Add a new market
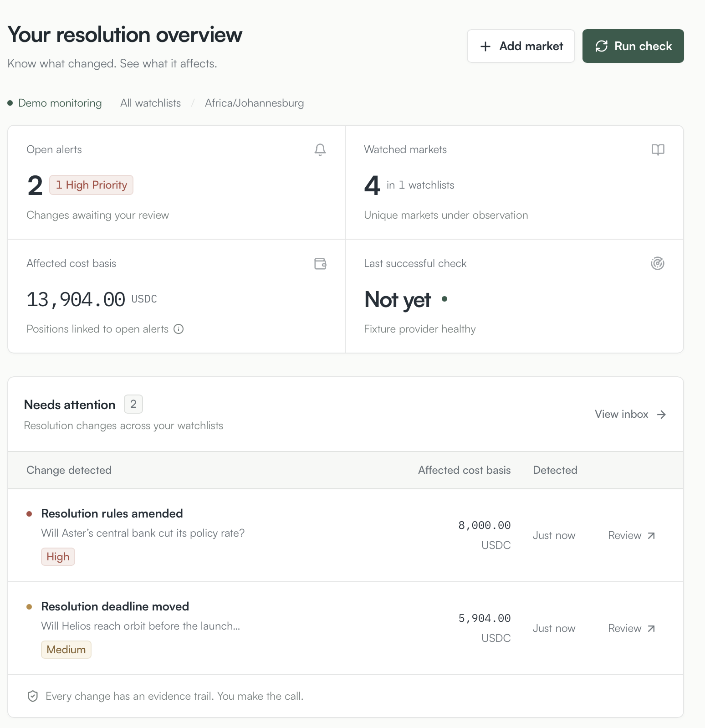The width and height of the screenshot is (705, 728). 521,46
